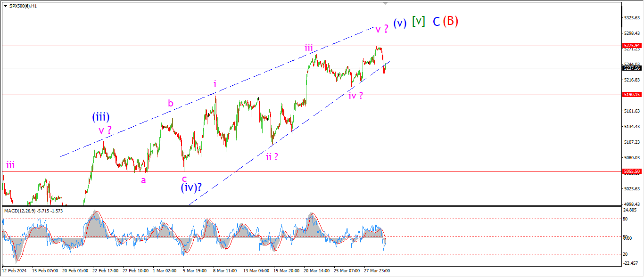
Task: Select the blue (iv)? wave label
Action: (191, 187)
